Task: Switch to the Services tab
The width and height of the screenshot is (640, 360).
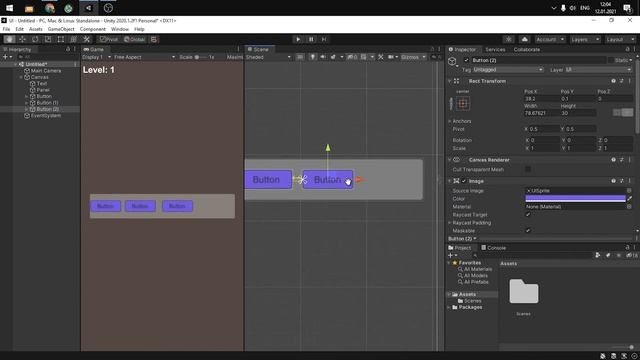Action: [495, 49]
